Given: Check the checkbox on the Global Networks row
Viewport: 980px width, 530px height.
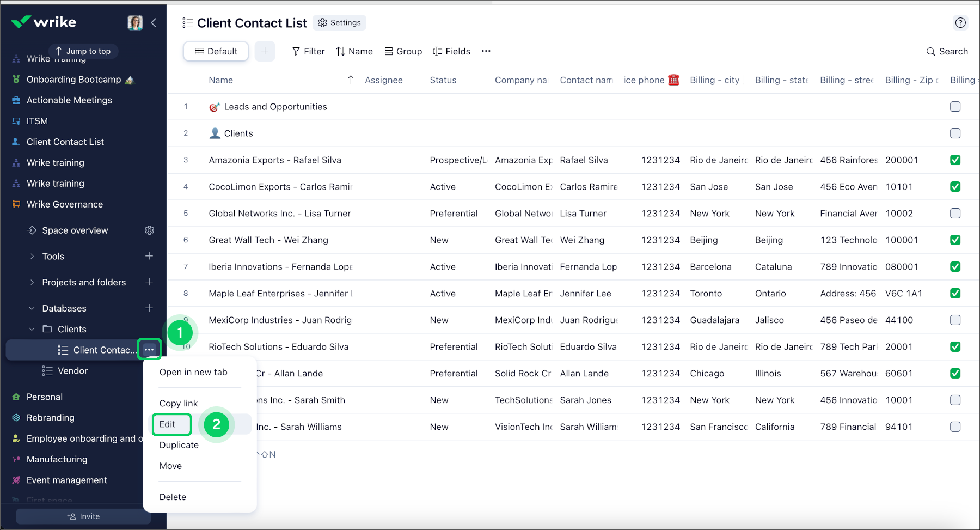Looking at the screenshot, I should [955, 213].
